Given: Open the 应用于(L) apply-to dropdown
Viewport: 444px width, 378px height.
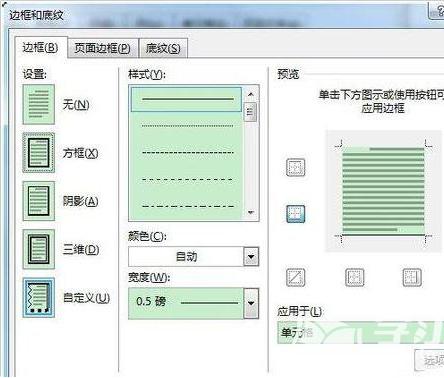Looking at the screenshot, I should point(360,332).
